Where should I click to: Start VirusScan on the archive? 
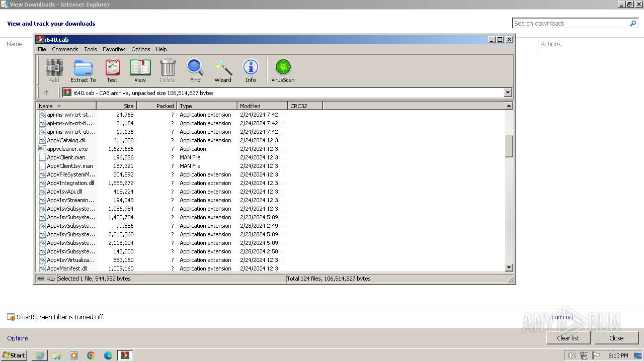283,70
